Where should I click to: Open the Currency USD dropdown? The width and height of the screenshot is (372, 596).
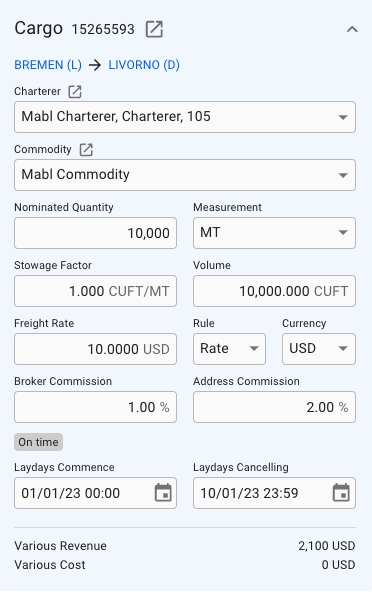click(x=319, y=349)
